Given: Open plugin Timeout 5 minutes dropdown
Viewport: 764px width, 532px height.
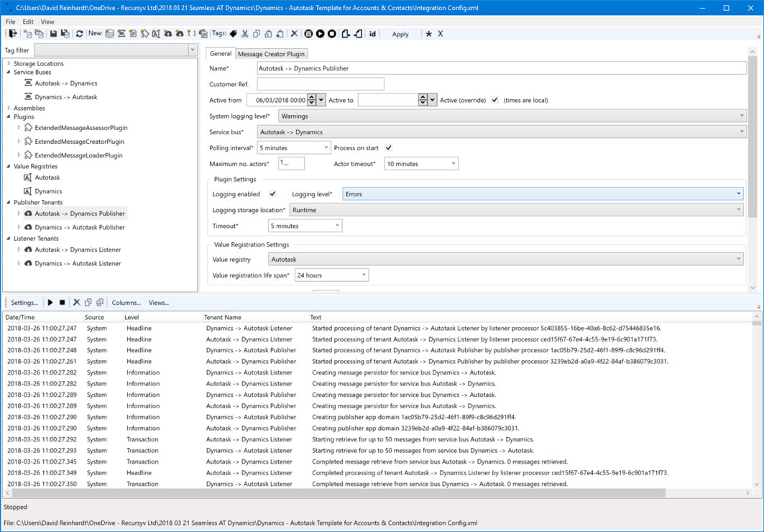Looking at the screenshot, I should click(x=305, y=226).
